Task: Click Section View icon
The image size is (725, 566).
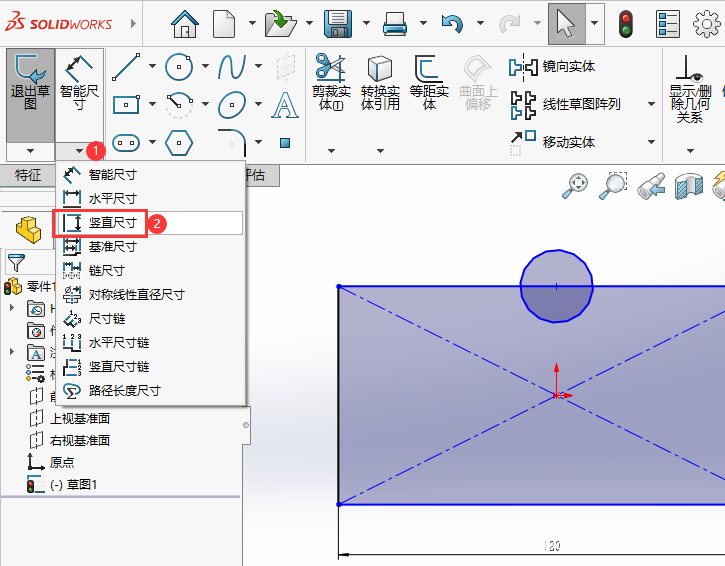Action: click(688, 186)
